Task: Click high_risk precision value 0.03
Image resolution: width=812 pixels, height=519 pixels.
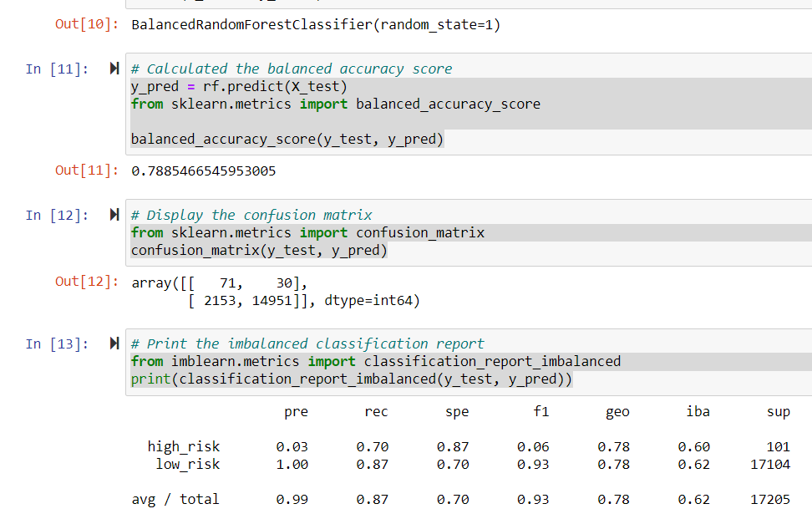Action: click(x=292, y=446)
